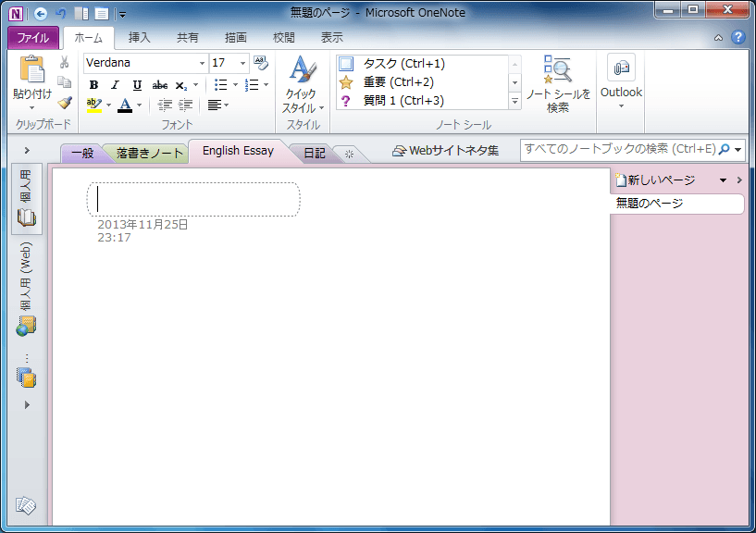Select 無題のページ in page list
This screenshot has height=533, width=756.
(677, 204)
